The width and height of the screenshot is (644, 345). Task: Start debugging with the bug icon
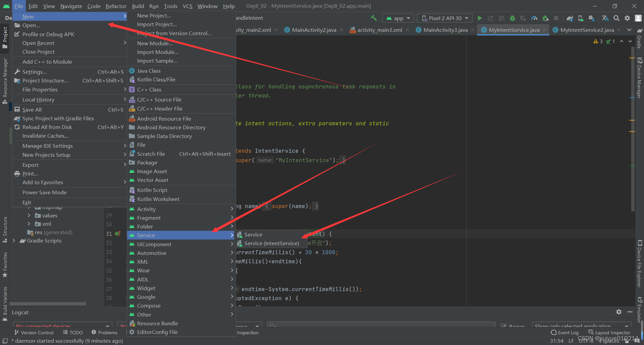pyautogui.click(x=512, y=18)
